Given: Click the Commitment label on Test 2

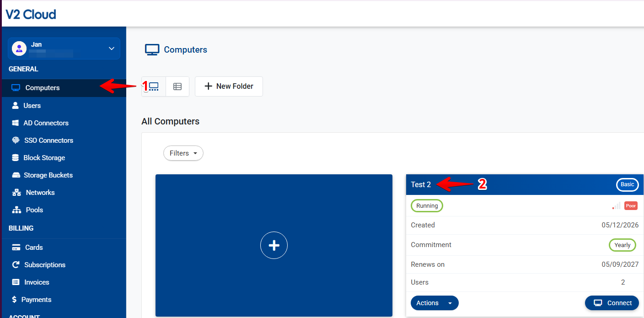Looking at the screenshot, I should (431, 245).
